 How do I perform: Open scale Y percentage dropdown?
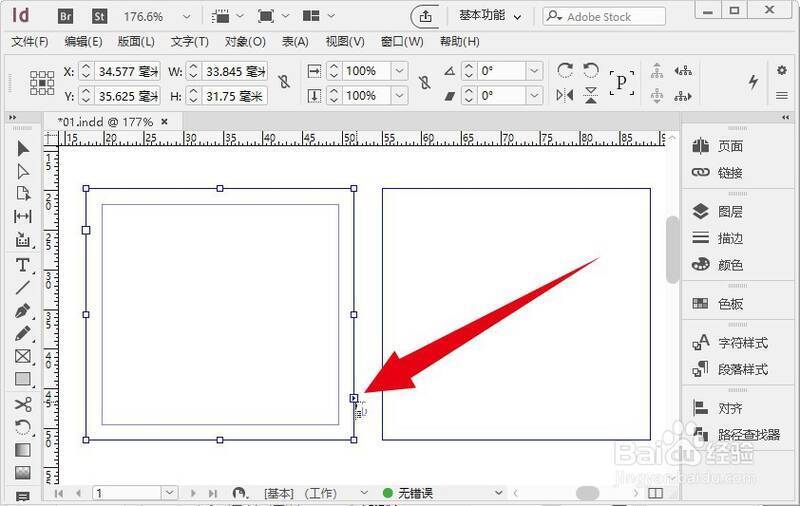[x=399, y=95]
